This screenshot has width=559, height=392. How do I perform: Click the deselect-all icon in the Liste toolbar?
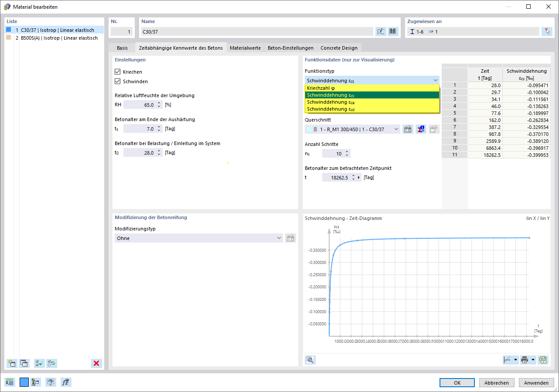(51, 363)
